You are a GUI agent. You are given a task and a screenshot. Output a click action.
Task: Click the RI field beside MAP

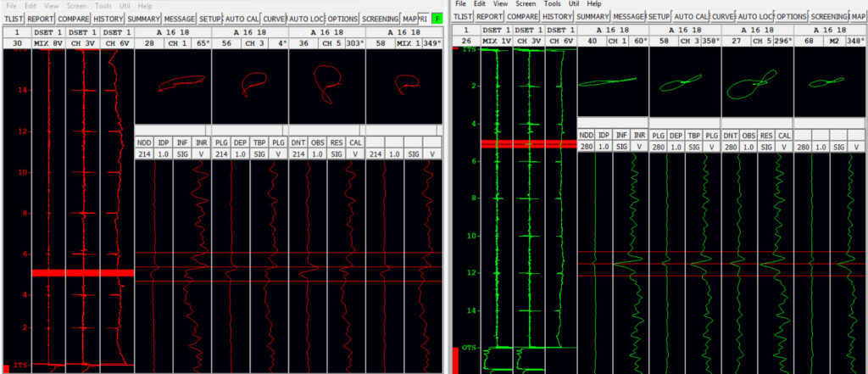pyautogui.click(x=423, y=17)
